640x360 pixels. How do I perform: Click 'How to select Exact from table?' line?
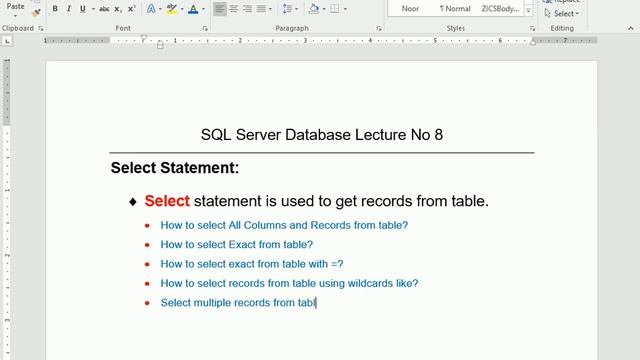click(x=236, y=244)
